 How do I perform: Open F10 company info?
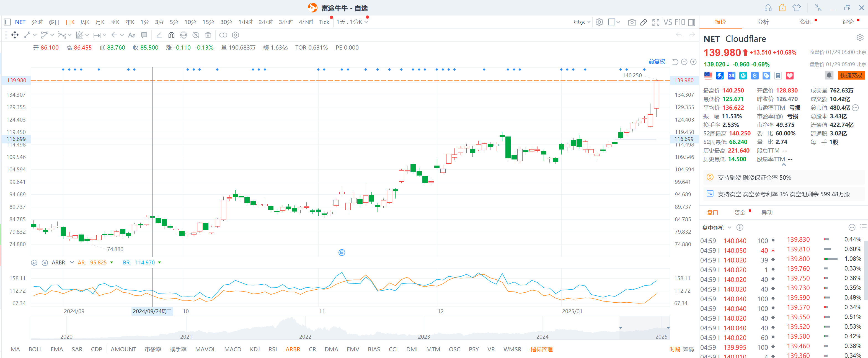[x=680, y=22]
